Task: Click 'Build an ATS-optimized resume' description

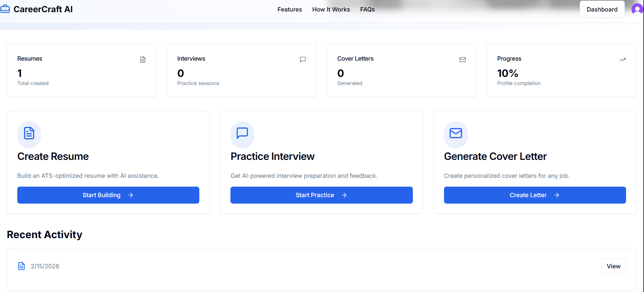Action: (88, 176)
